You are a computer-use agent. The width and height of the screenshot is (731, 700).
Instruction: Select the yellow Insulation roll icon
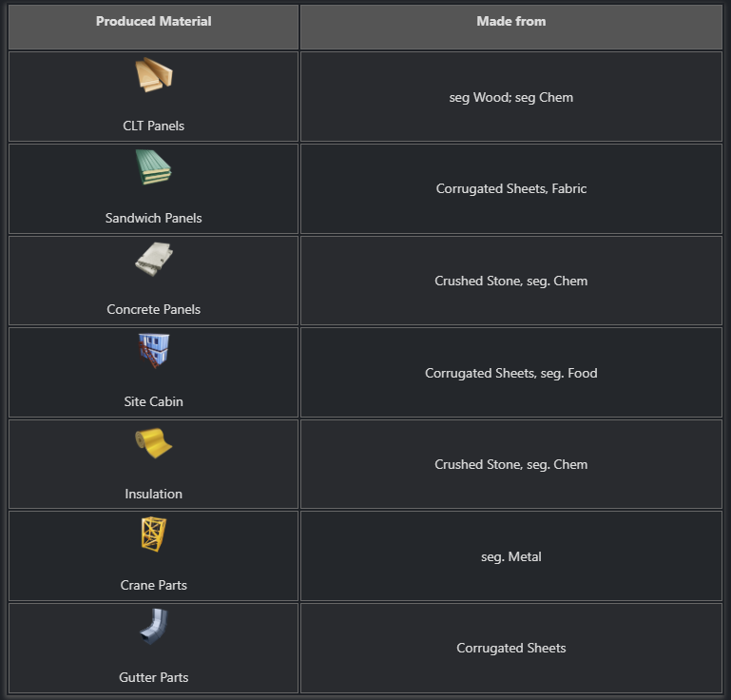[153, 443]
